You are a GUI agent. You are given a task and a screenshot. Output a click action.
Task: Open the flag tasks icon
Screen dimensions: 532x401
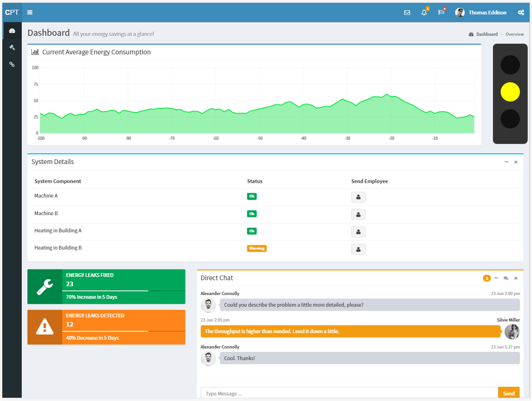point(441,13)
